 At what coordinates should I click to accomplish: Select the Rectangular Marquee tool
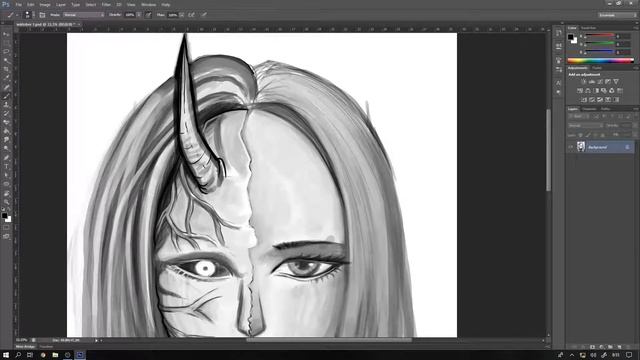click(x=6, y=43)
